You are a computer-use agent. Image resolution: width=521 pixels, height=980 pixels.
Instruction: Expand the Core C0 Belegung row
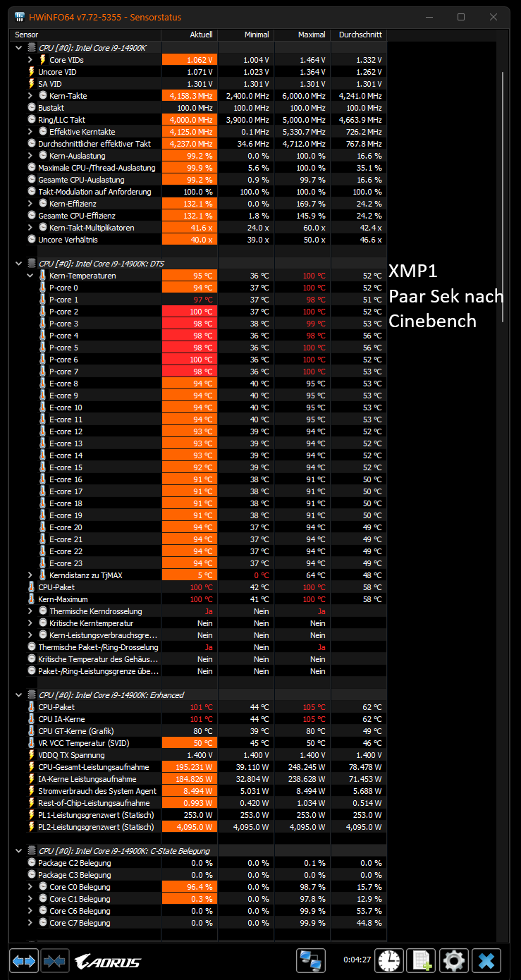pos(30,887)
